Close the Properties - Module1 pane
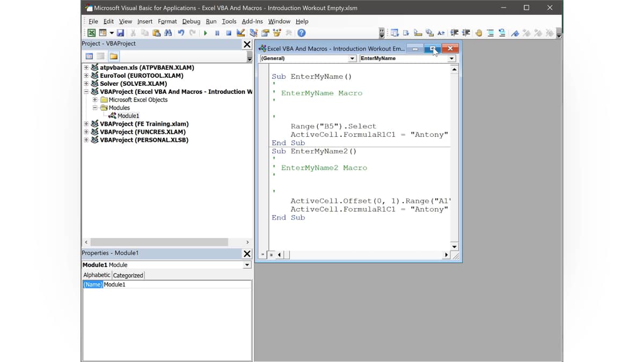The height and width of the screenshot is (362, 644). [247, 254]
